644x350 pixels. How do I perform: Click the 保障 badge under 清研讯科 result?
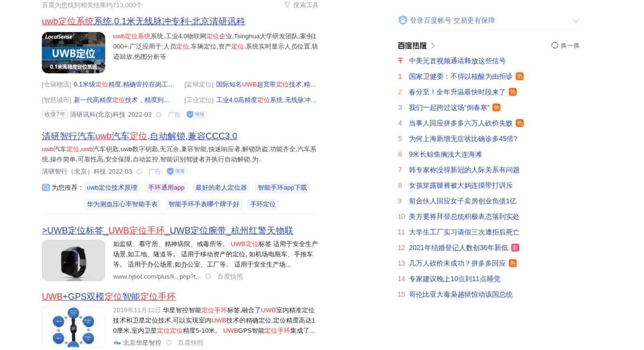click(x=197, y=114)
